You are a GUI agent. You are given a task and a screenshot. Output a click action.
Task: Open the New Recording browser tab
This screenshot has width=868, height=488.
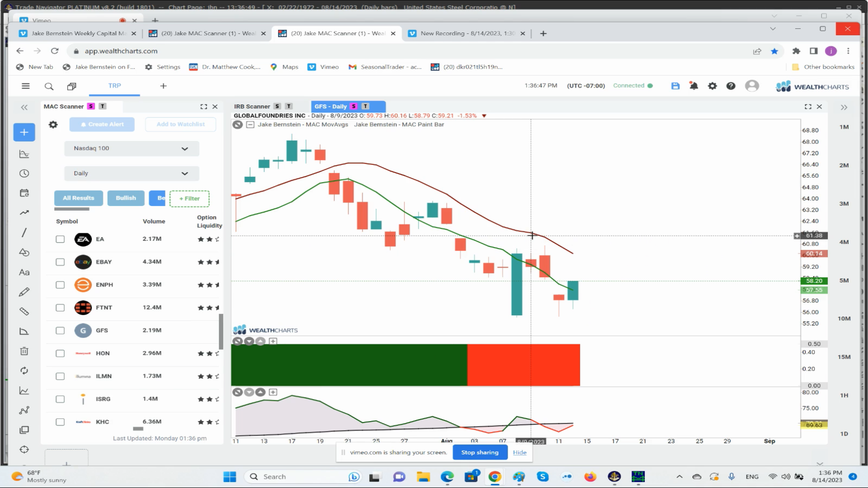tap(467, 33)
